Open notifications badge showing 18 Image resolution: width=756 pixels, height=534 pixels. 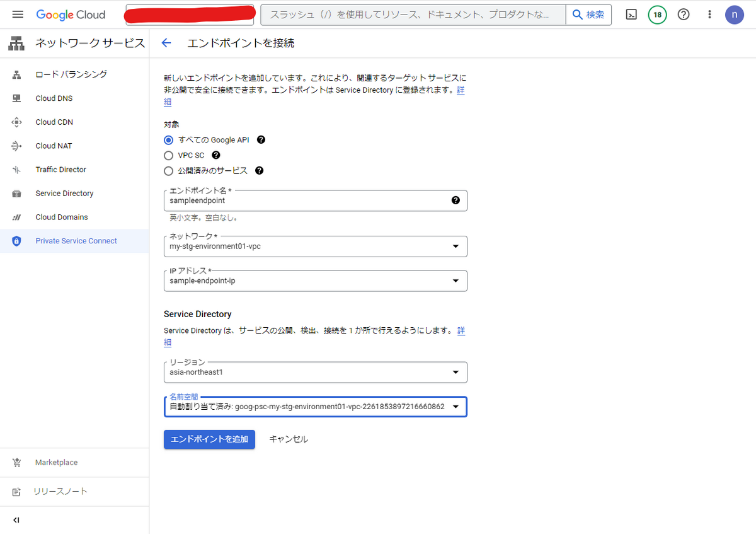point(657,15)
